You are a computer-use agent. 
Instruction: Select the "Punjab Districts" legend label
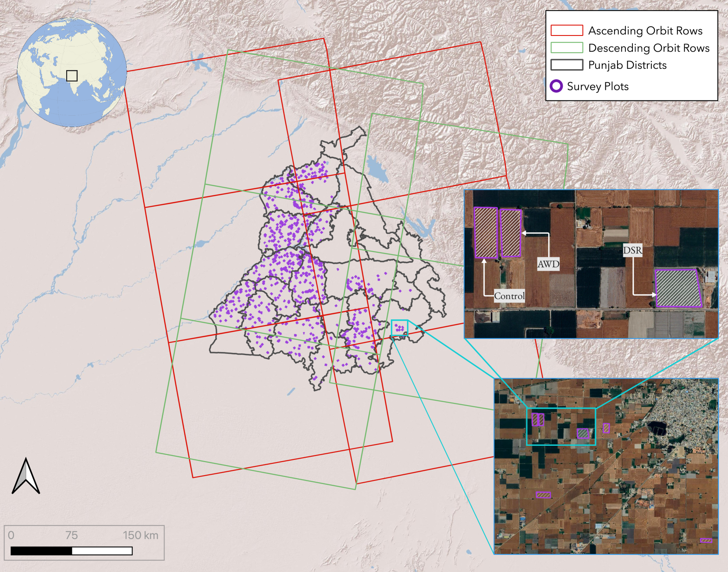627,65
